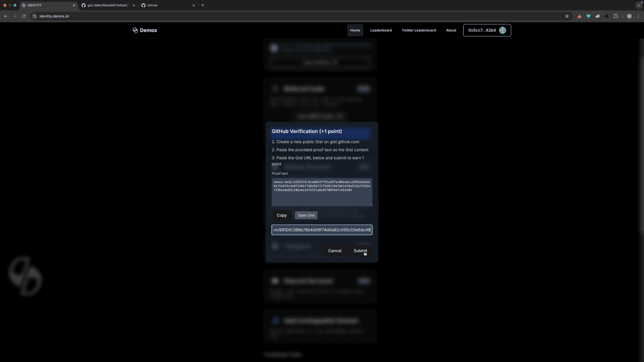The image size is (644, 362).
Task: Navigate to the Leaderboard page
Action: 381,30
